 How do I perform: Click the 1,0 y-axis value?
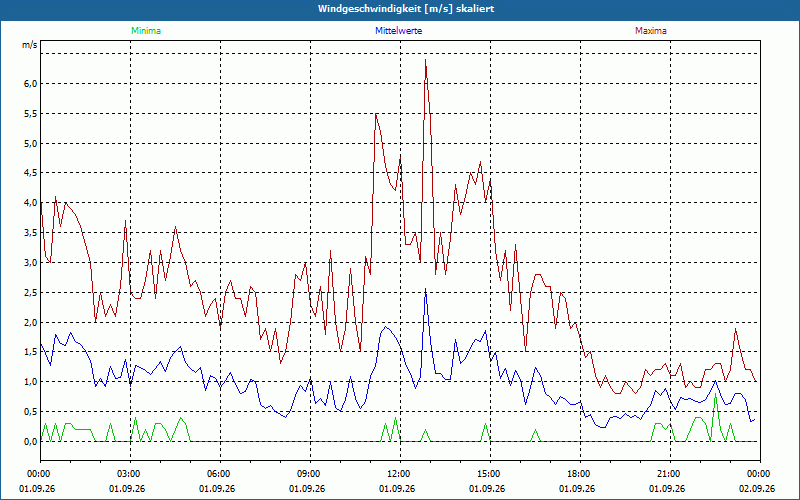click(31, 382)
